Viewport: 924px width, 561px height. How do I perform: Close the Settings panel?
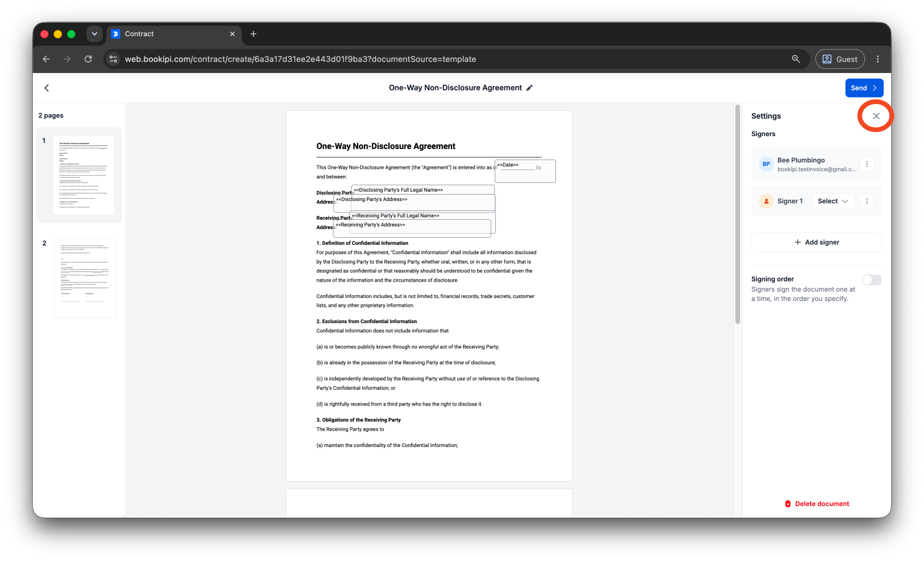tap(876, 116)
